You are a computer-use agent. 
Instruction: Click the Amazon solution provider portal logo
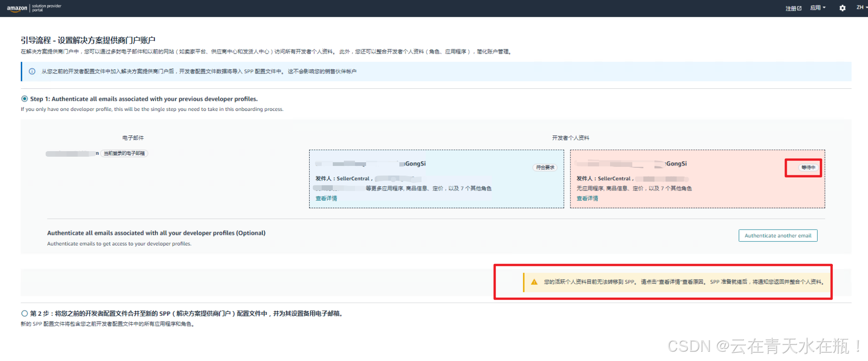34,8
